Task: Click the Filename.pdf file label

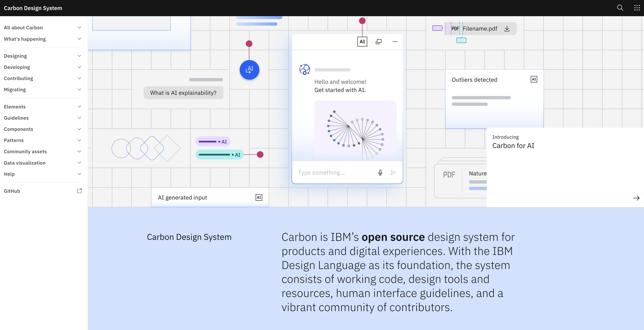Action: pos(480,29)
